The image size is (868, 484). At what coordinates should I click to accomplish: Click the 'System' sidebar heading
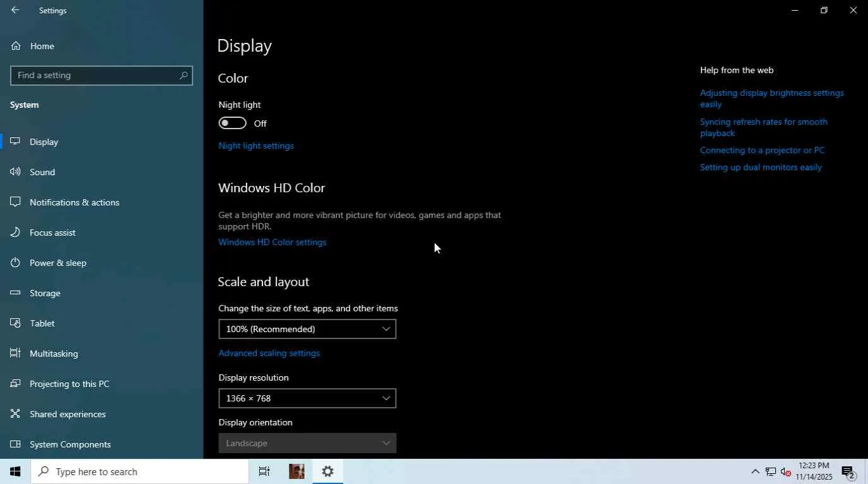[25, 105]
